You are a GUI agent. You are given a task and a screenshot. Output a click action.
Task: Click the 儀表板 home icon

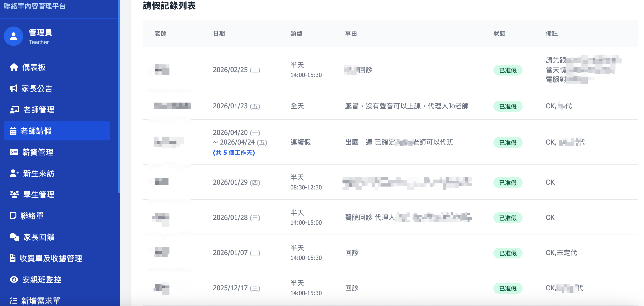[14, 67]
